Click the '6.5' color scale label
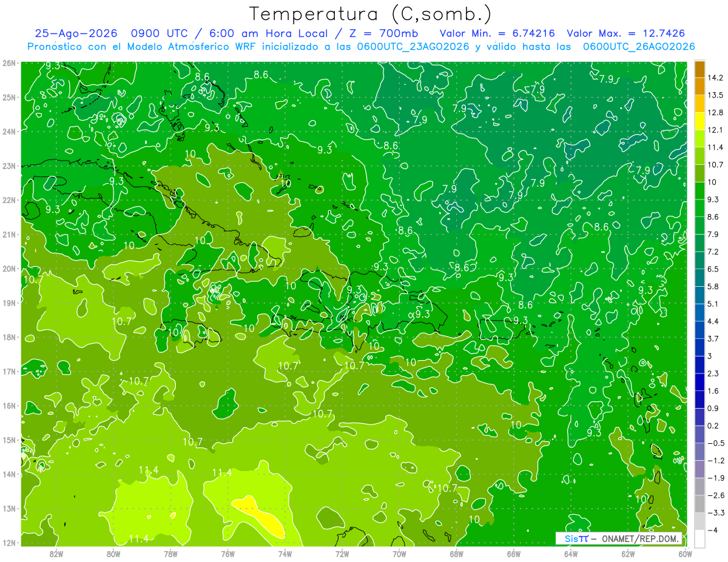This screenshot has width=728, height=562. [713, 269]
